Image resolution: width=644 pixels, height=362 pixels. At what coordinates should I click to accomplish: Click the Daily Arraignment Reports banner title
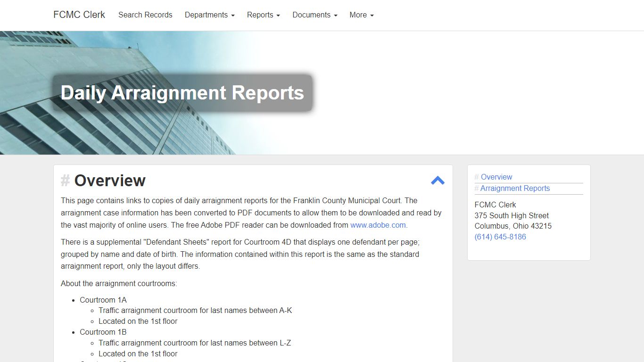click(x=182, y=93)
